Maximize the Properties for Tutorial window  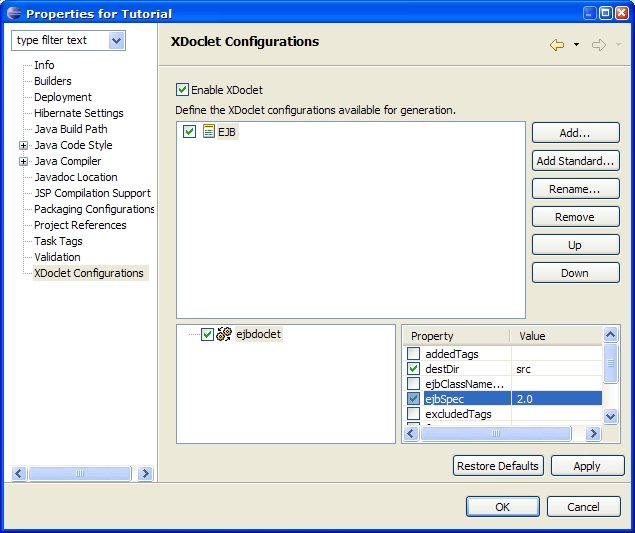(x=606, y=13)
